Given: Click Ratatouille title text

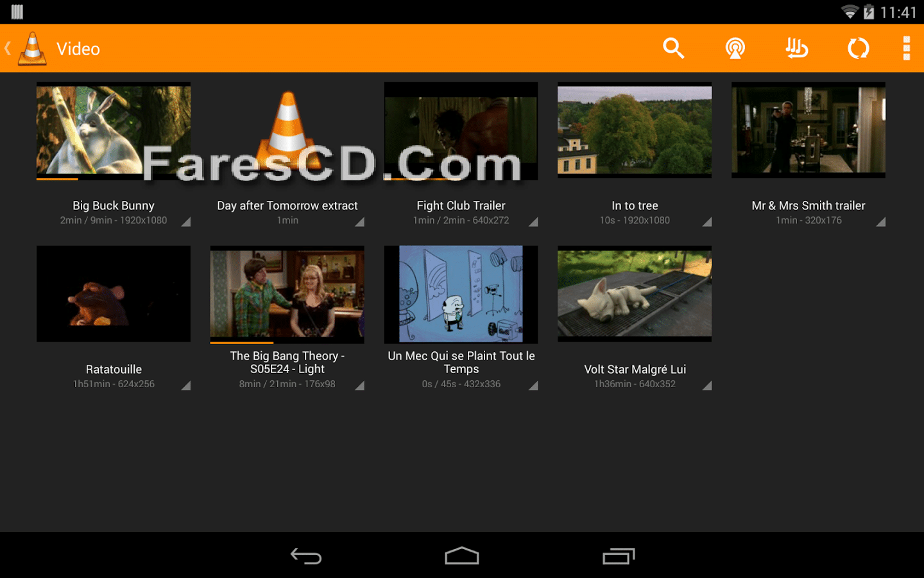Looking at the screenshot, I should pyautogui.click(x=114, y=369).
